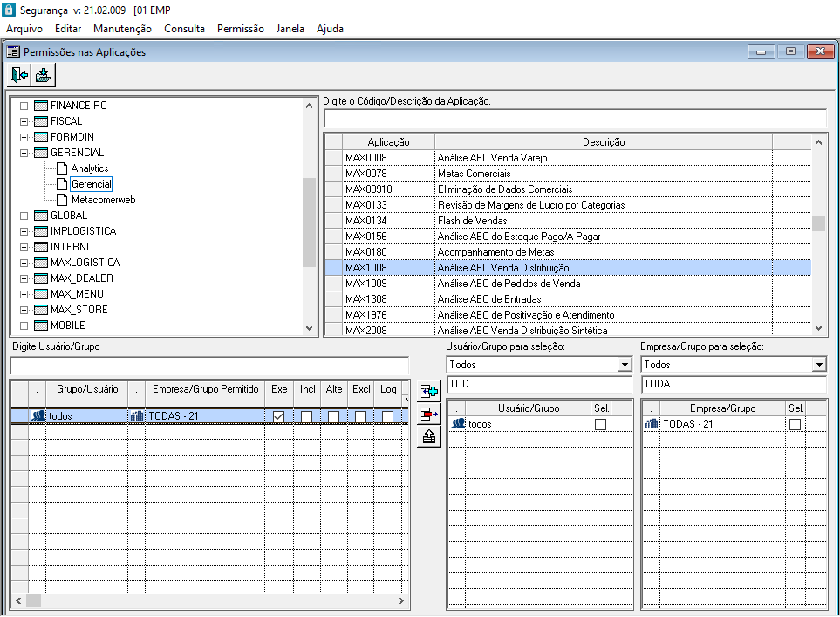Click the Aplicação column header
The image size is (840, 617).
coord(388,142)
